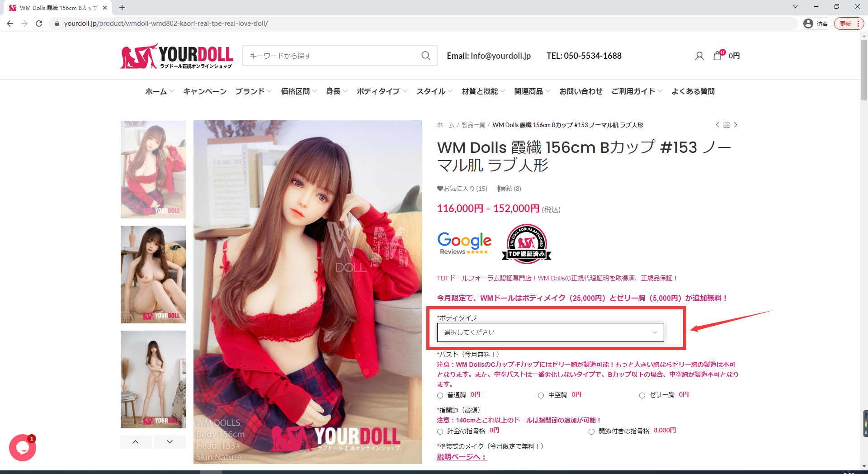Open the お問い合わせ menu item
The image size is (868, 474).
tap(581, 91)
